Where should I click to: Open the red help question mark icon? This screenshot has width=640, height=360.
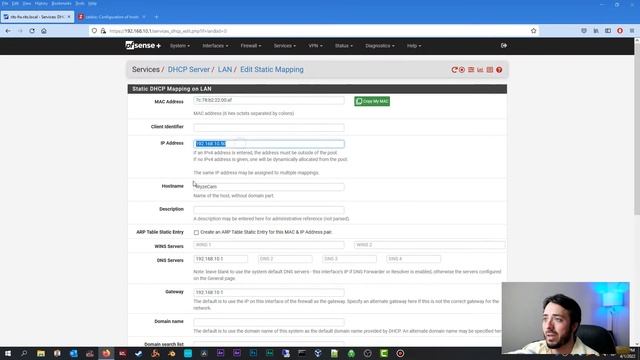tap(499, 70)
